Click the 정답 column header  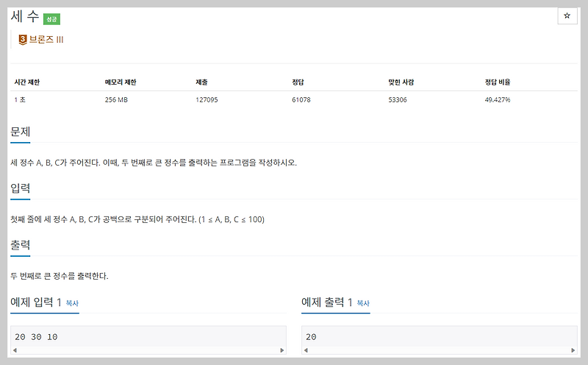(x=298, y=82)
